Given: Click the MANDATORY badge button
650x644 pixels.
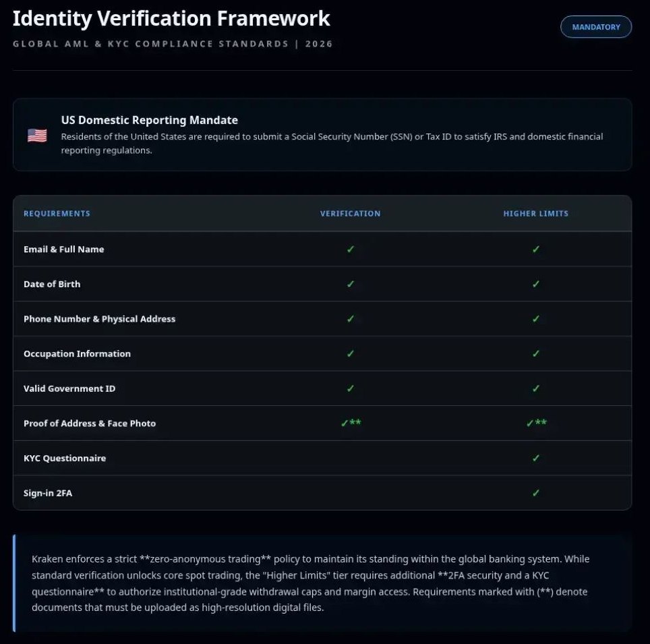Looking at the screenshot, I should coord(595,27).
